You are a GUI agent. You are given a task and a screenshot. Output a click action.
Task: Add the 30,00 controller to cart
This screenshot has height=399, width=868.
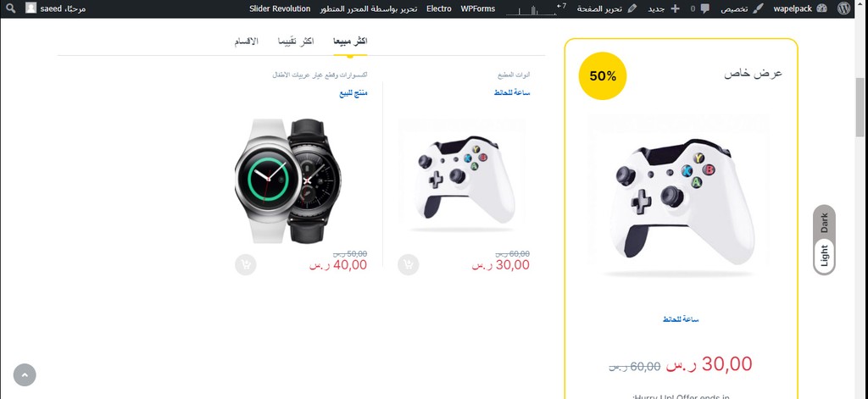pyautogui.click(x=408, y=264)
